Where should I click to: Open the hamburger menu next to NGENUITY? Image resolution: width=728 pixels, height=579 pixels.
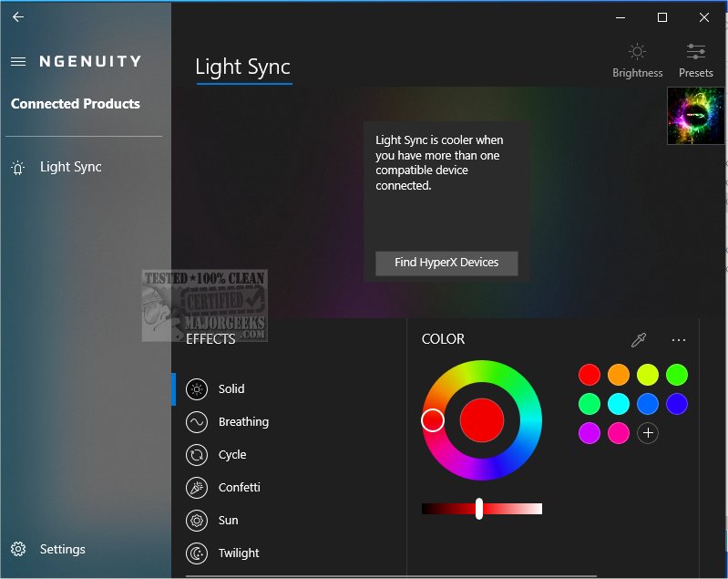(18, 61)
